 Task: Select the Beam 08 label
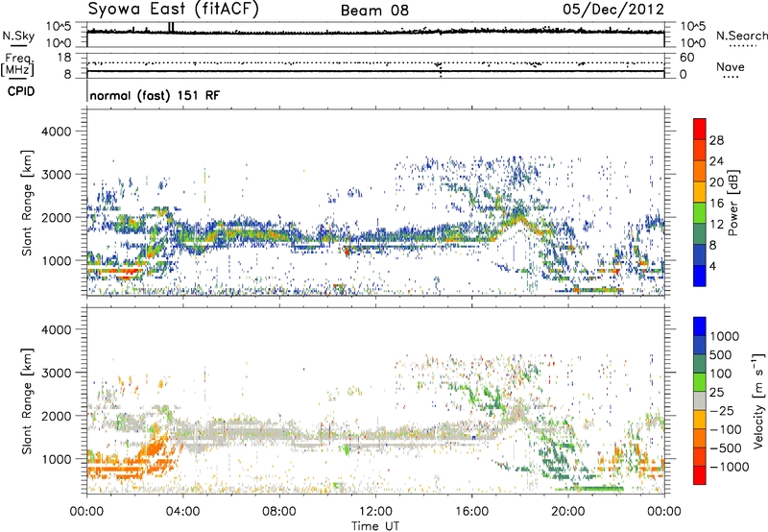click(374, 11)
